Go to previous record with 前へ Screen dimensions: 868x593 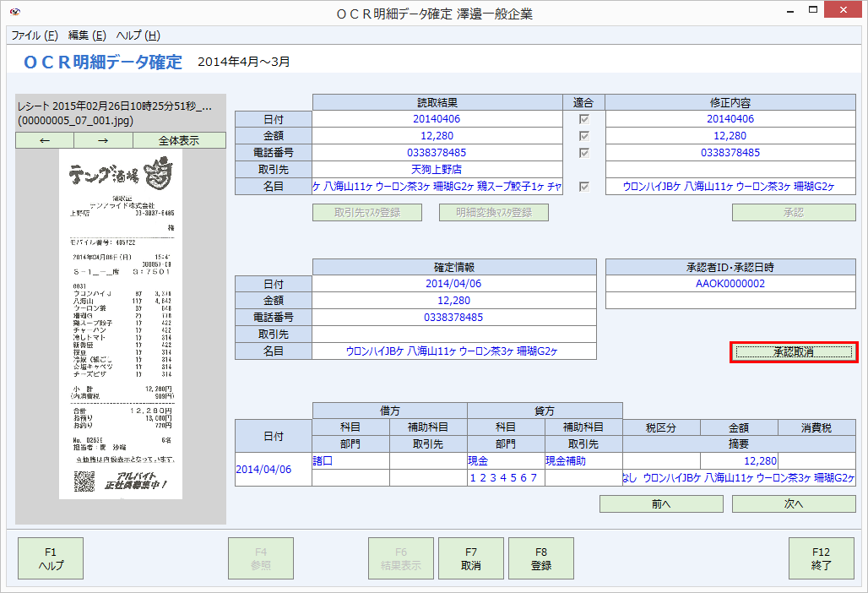[661, 503]
